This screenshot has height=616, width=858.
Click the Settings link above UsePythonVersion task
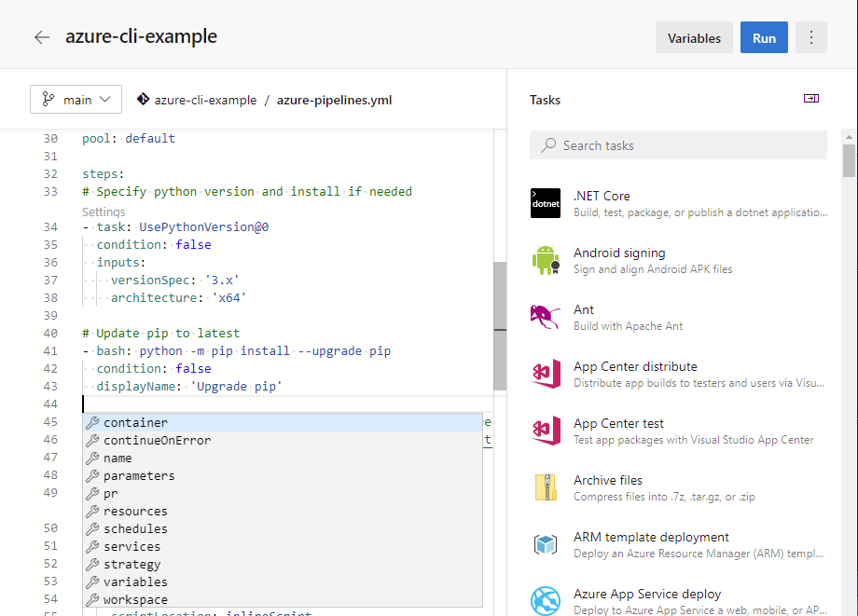pyautogui.click(x=104, y=212)
